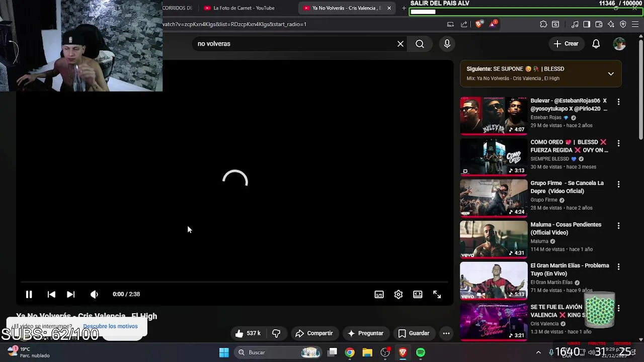Image resolution: width=644 pixels, height=362 pixels.
Task: Open the Esteban Rojas channel name
Action: point(545,118)
